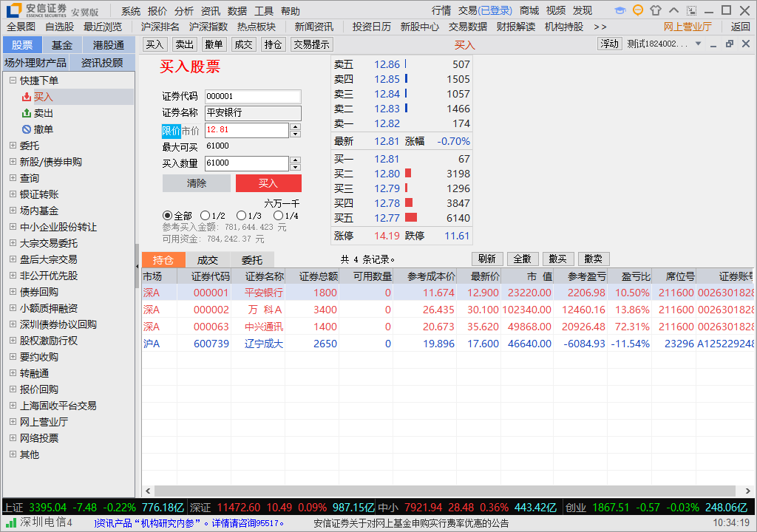Select the 全部 radio button
The image size is (757, 532).
168,215
